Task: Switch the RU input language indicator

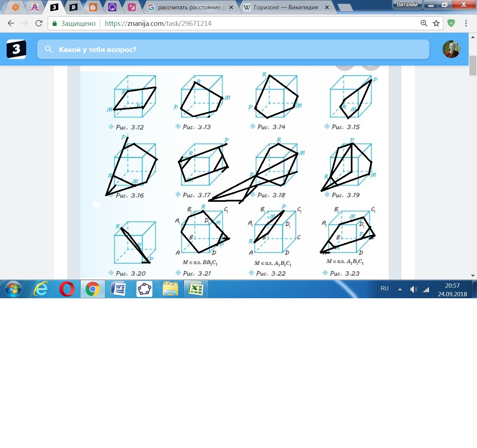Action: (x=385, y=289)
